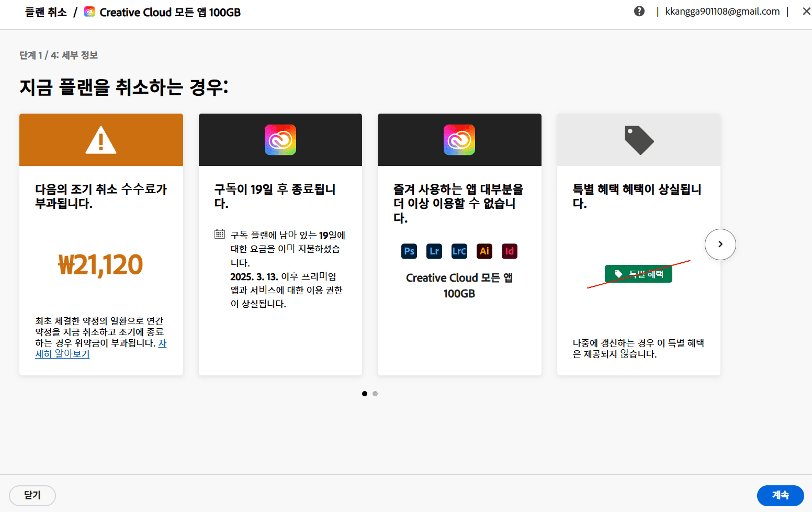
Task: Select the first carousel page dot
Action: pos(365,394)
